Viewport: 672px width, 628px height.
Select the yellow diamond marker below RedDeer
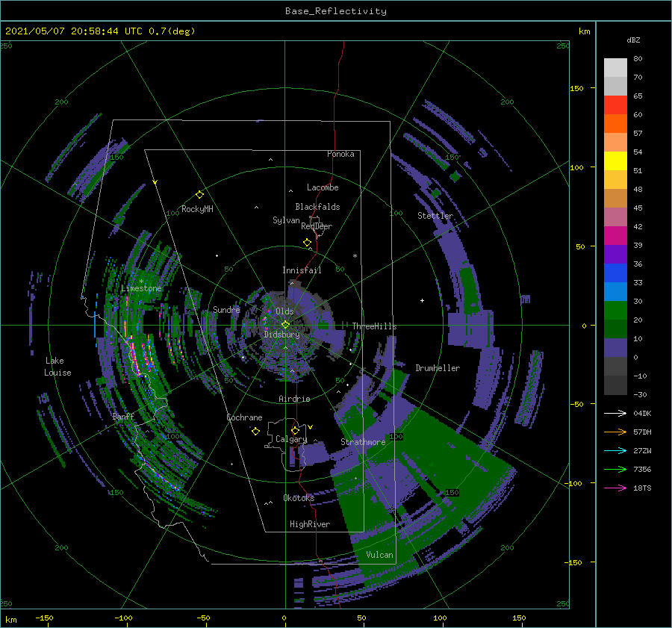(x=307, y=243)
